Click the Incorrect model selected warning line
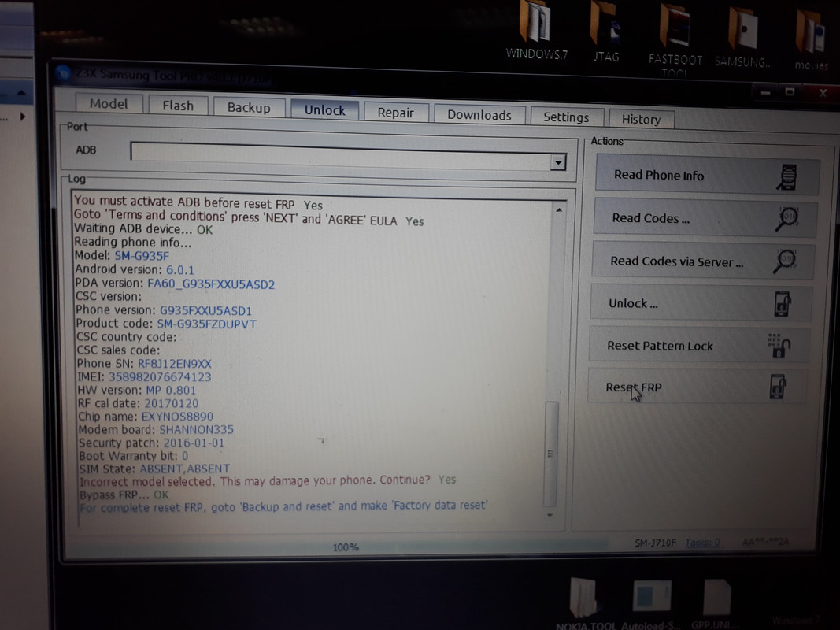Screen dimensions: 840x630 point(268,480)
